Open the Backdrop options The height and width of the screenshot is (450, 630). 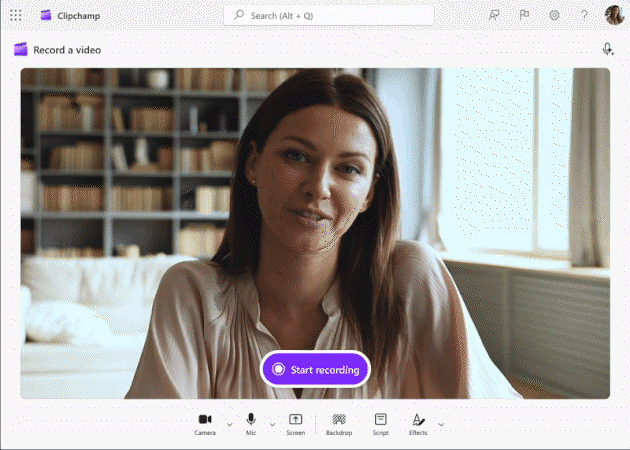click(339, 425)
